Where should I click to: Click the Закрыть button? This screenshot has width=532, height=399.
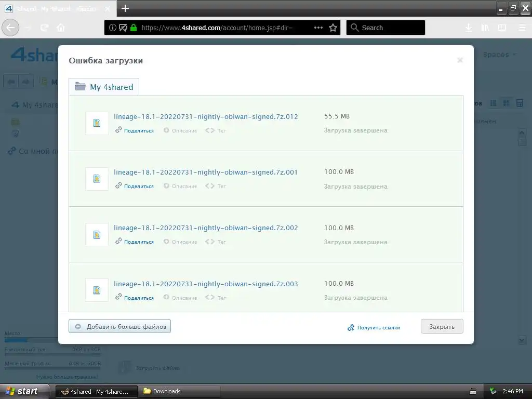pos(442,326)
